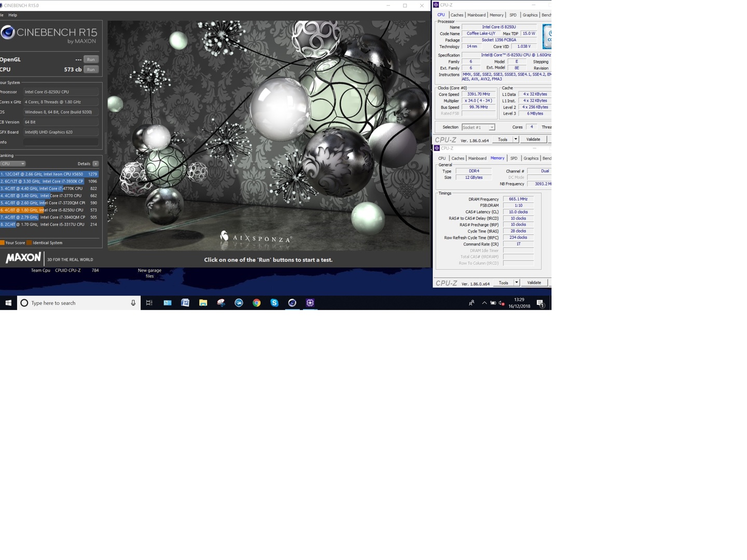Select ranking row Intel Core i7-3770 CPU
Viewport: 747px width, 560px height.
pyautogui.click(x=49, y=196)
